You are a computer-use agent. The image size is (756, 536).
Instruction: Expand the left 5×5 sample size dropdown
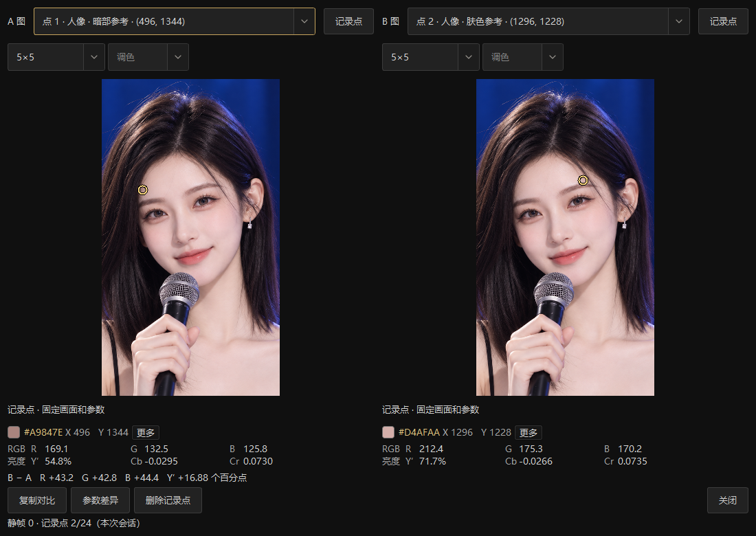[56, 57]
